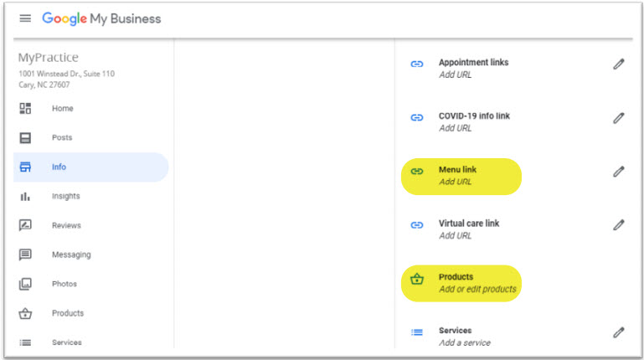The width and height of the screenshot is (644, 360).
Task: Open Messaging from the sidebar
Action: (x=71, y=255)
